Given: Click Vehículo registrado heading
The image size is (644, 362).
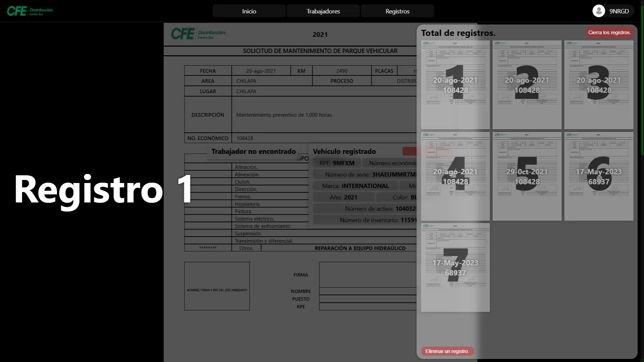Looking at the screenshot, I should (344, 152).
